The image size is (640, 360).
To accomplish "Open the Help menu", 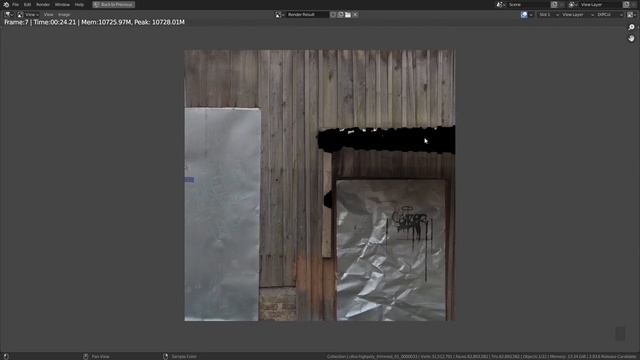I will click(79, 4).
